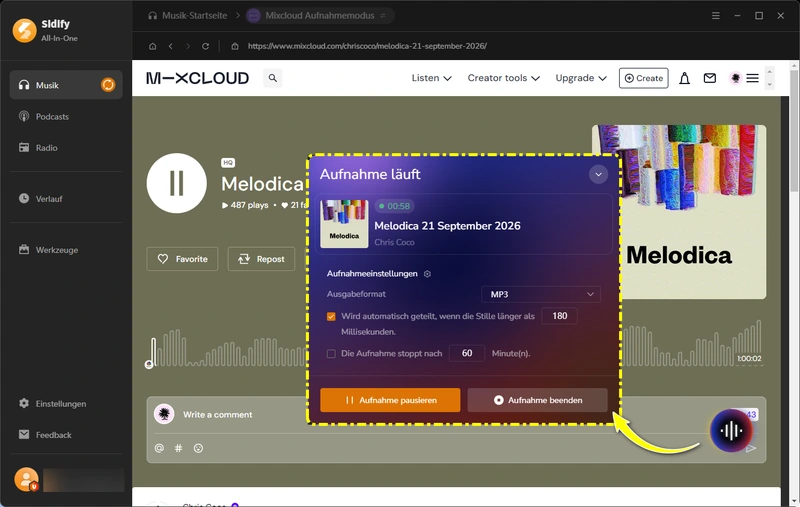Expand the Creator tools dropdown
800x507 pixels.
pyautogui.click(x=504, y=78)
